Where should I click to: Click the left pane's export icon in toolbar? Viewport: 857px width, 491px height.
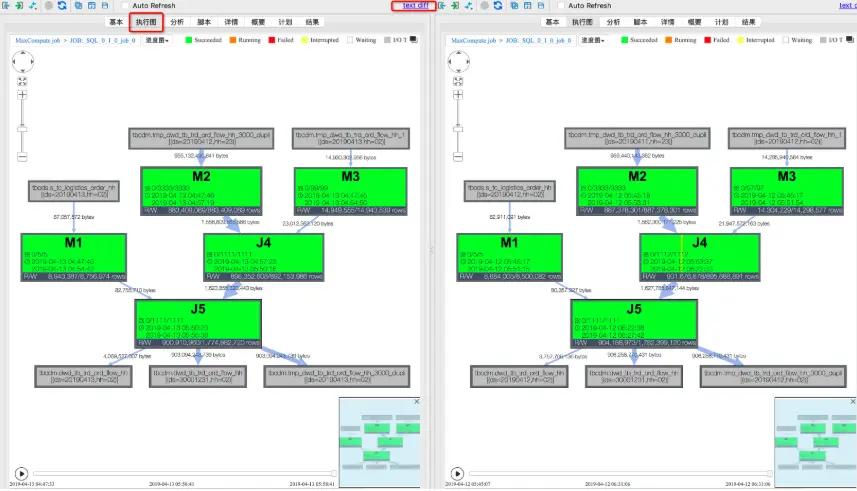[x=6, y=5]
